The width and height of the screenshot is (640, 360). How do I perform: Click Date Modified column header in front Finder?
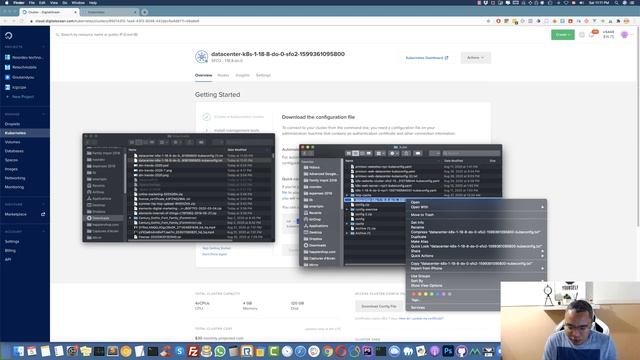coord(453,161)
